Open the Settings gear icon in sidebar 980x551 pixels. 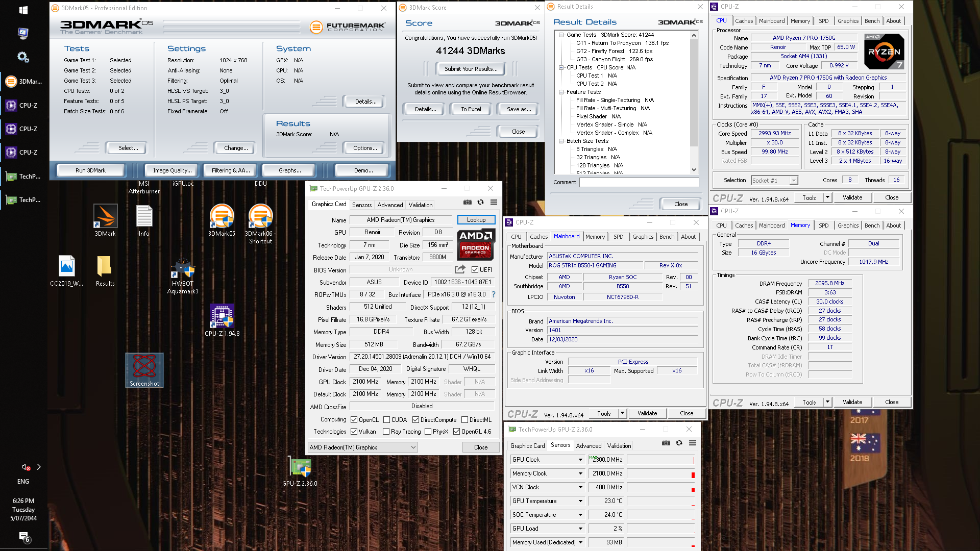[23, 57]
